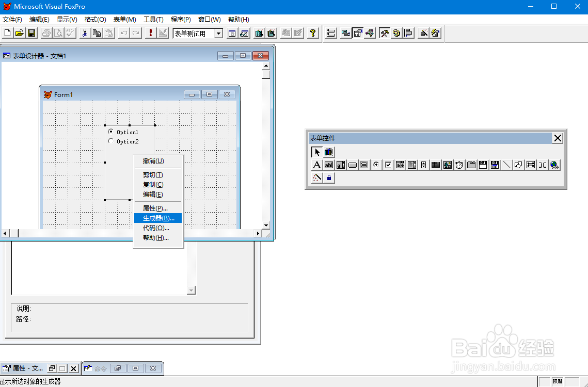
Task: Open the Command Window toolbar icon
Action: (232, 33)
